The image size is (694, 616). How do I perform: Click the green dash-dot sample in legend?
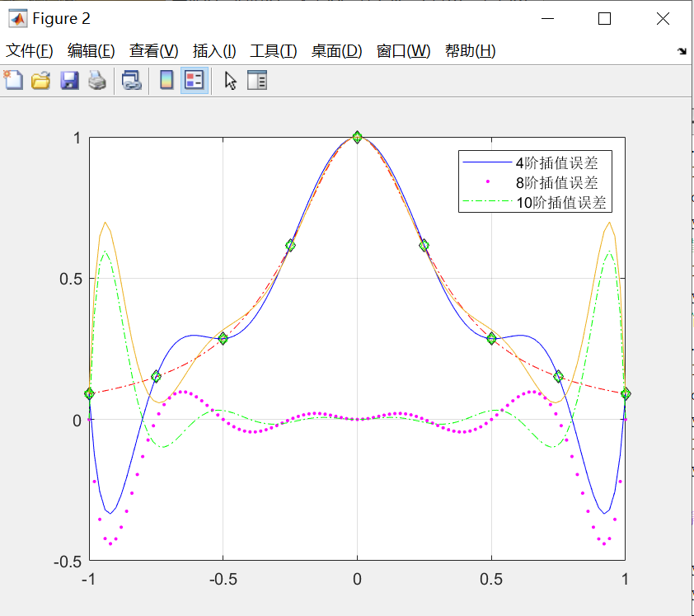click(x=487, y=201)
